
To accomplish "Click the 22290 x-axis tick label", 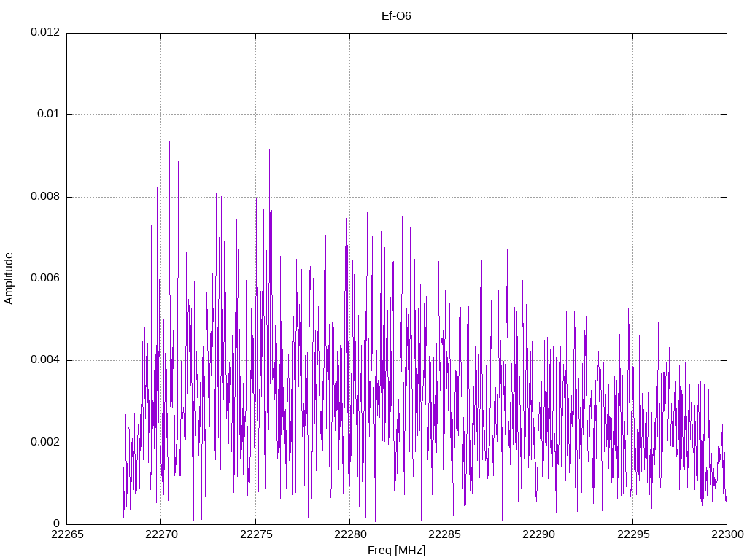I will [539, 534].
